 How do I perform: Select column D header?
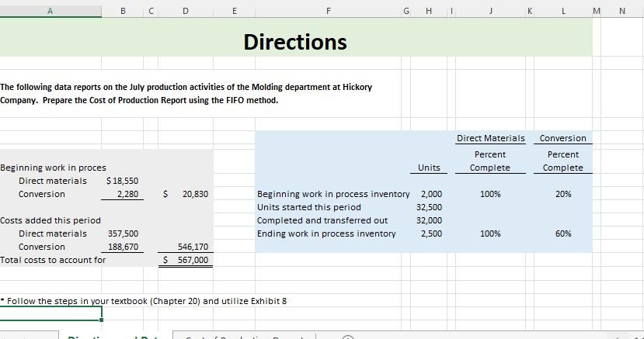tap(186, 12)
